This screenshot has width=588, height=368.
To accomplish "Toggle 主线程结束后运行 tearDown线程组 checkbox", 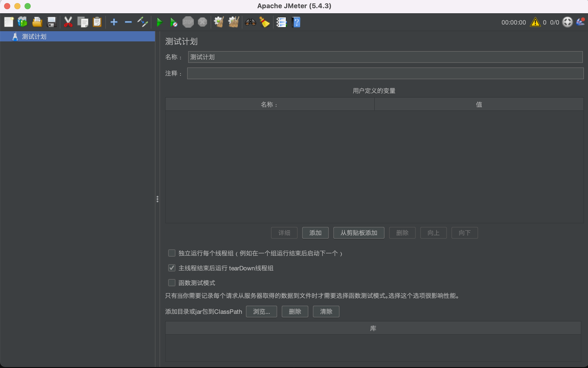I will [172, 268].
